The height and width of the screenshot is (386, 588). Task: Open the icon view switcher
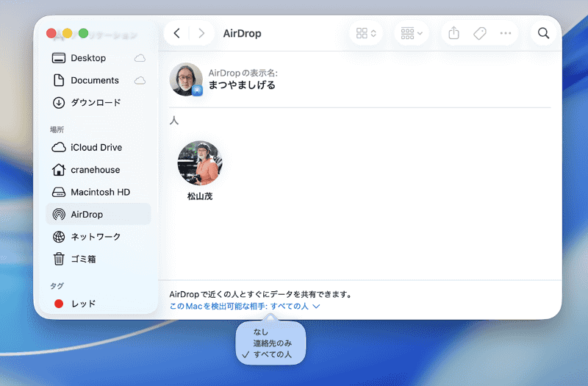(x=366, y=33)
